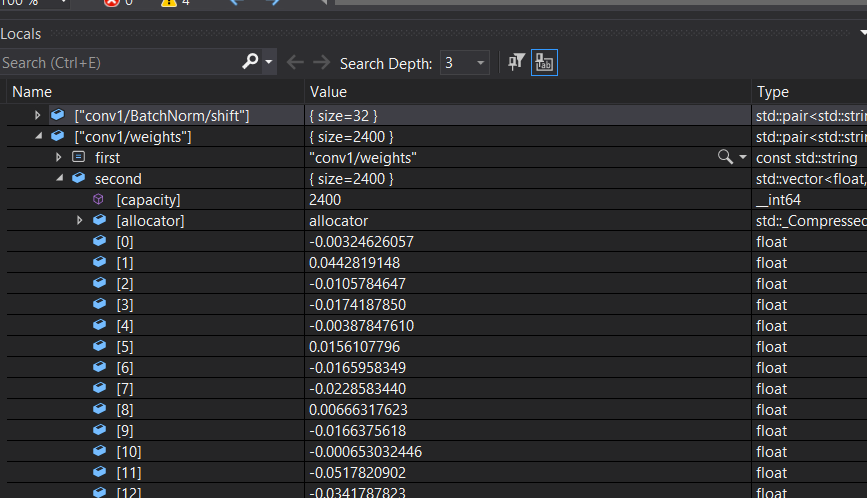Select the value 0.0156107796
868x498 pixels.
point(354,347)
